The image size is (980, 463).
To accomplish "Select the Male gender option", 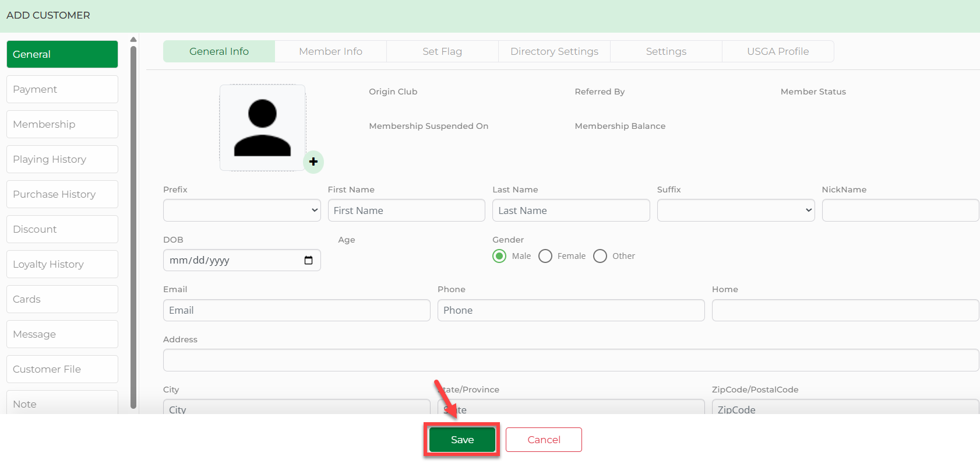I will tap(499, 256).
